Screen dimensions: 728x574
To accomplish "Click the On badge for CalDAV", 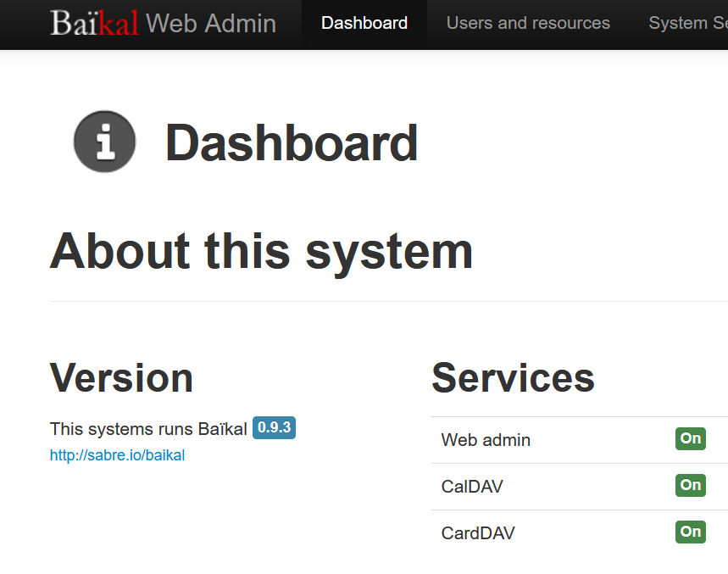I will 690,485.
